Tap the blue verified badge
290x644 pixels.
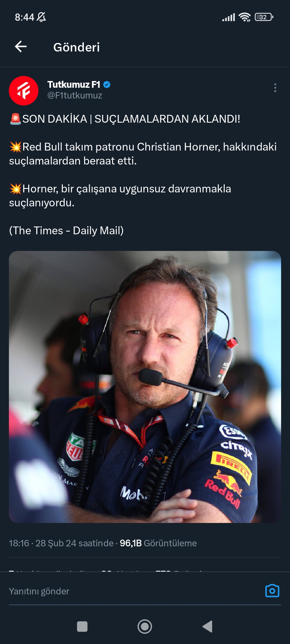click(x=107, y=85)
